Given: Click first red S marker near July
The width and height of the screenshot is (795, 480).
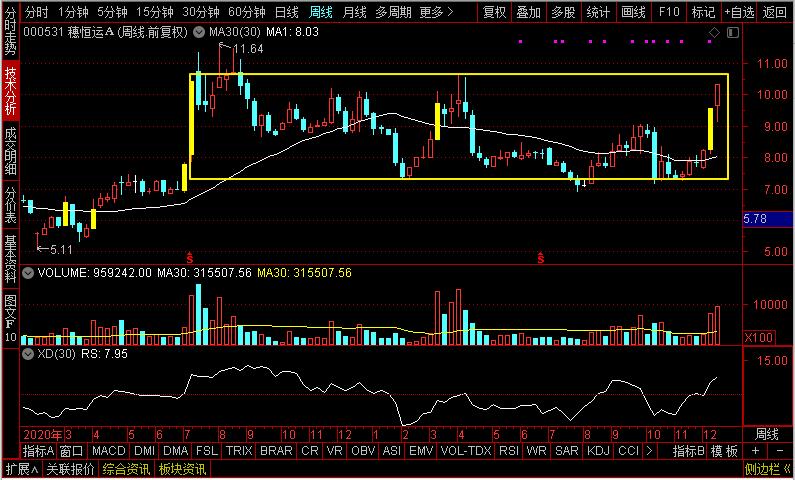Looking at the screenshot, I should click(190, 257).
